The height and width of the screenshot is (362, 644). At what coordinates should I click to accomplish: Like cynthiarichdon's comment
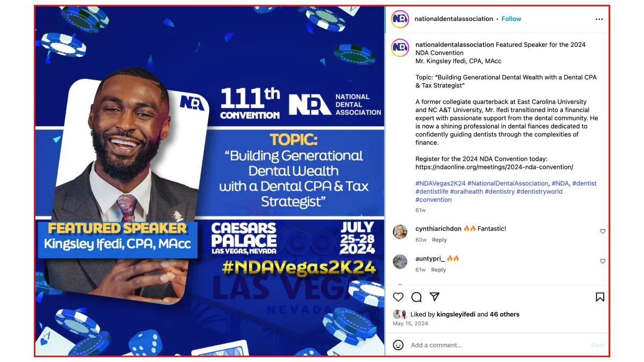(x=603, y=231)
